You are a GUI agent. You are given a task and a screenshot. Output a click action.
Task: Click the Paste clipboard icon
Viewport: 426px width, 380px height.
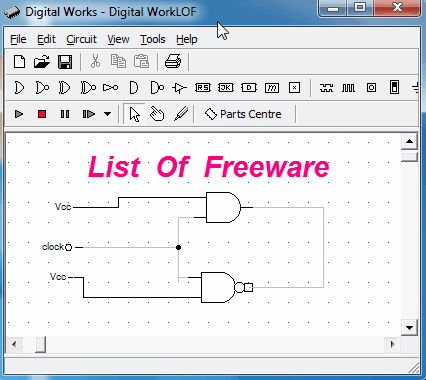141,62
